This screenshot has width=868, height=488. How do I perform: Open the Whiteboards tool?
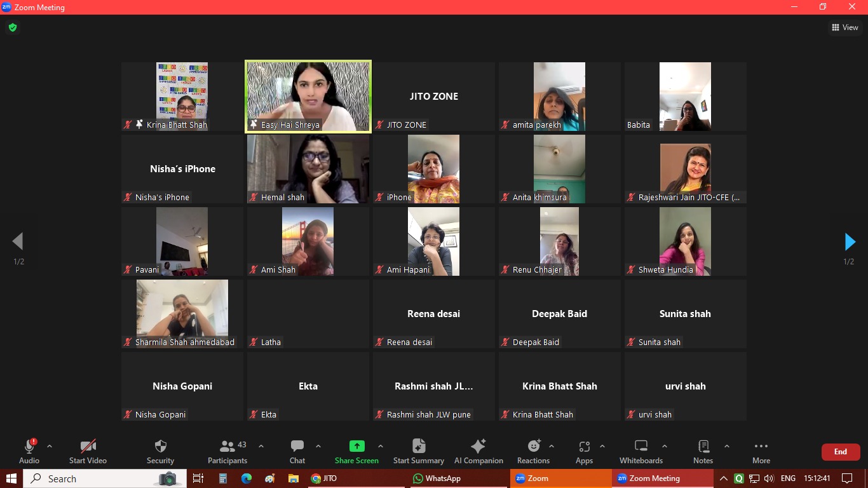(x=641, y=447)
